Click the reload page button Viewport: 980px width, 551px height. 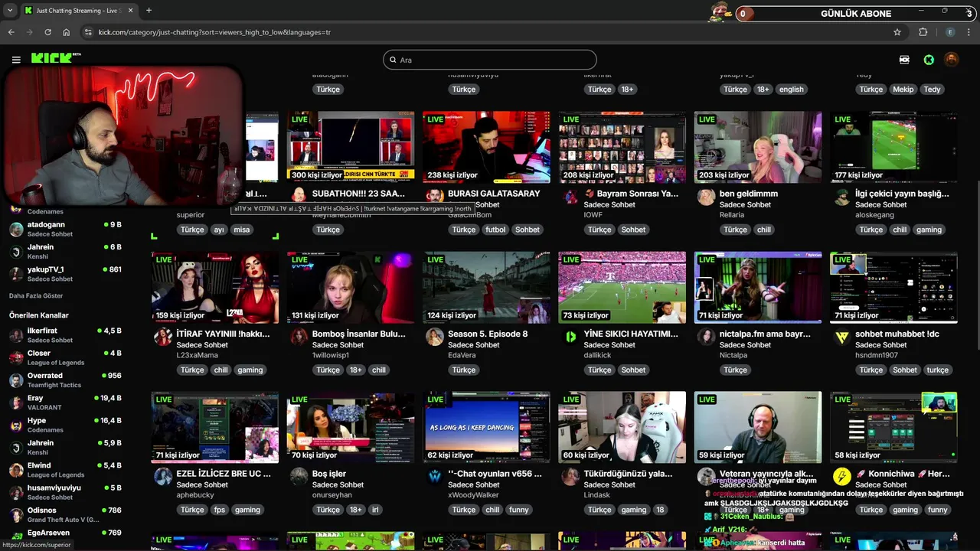pyautogui.click(x=47, y=32)
